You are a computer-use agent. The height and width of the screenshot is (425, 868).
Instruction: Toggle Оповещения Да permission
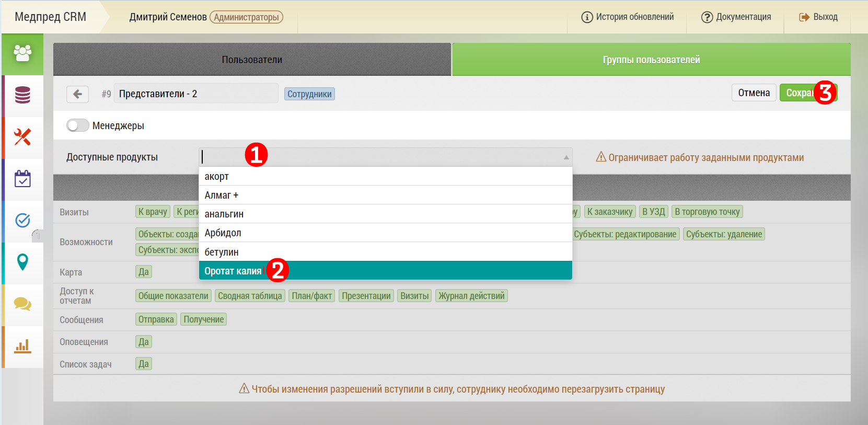point(144,342)
